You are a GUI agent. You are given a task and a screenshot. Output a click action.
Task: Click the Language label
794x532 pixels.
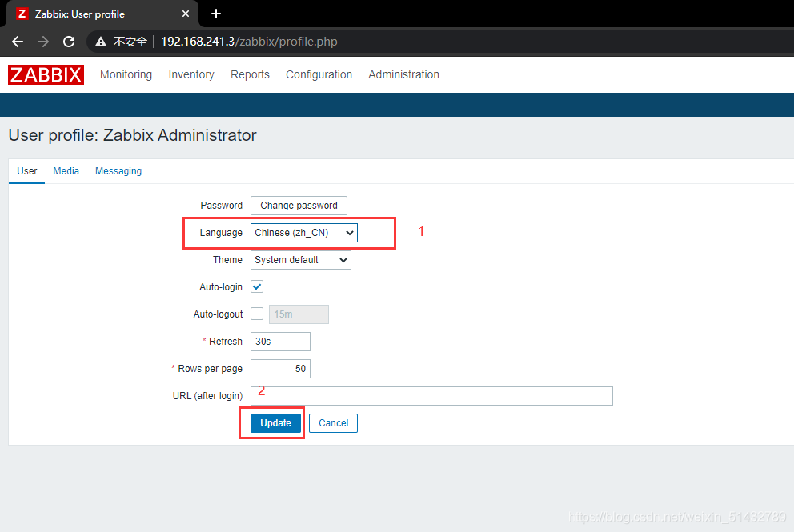pyautogui.click(x=221, y=233)
